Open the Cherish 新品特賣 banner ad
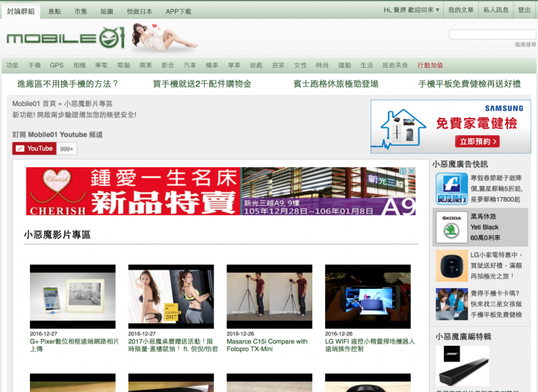Viewport: 538px width, 392px height. click(220, 191)
